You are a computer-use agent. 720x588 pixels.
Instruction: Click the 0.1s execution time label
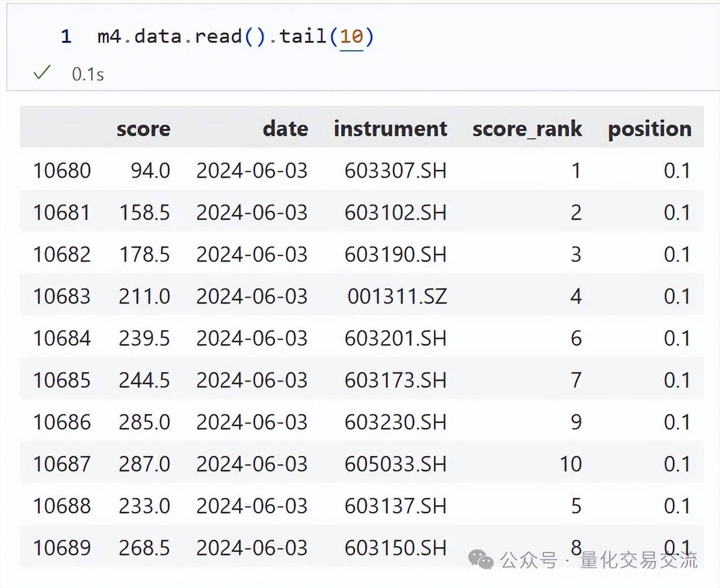(x=88, y=74)
